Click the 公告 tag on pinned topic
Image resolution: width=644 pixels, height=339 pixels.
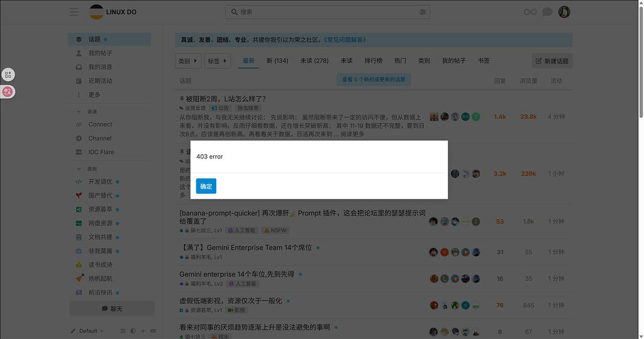pyautogui.click(x=220, y=108)
